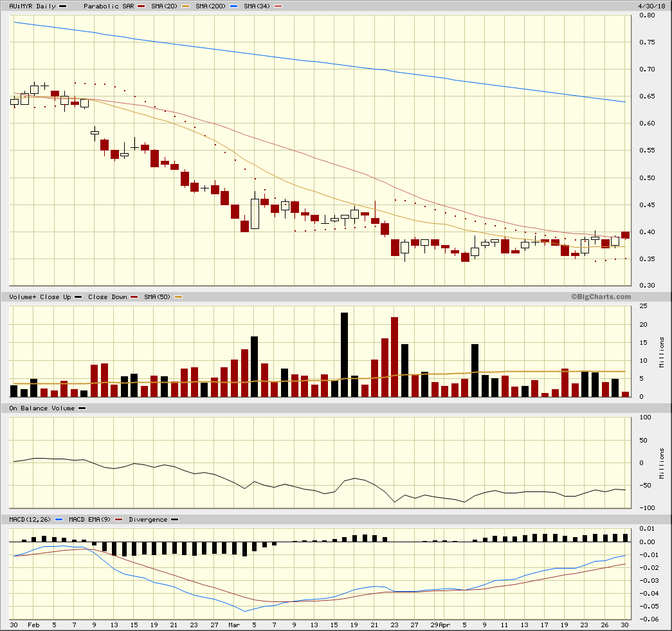Click the tallest black volume bar
Viewport: 672px width, 631px height.
(x=344, y=354)
